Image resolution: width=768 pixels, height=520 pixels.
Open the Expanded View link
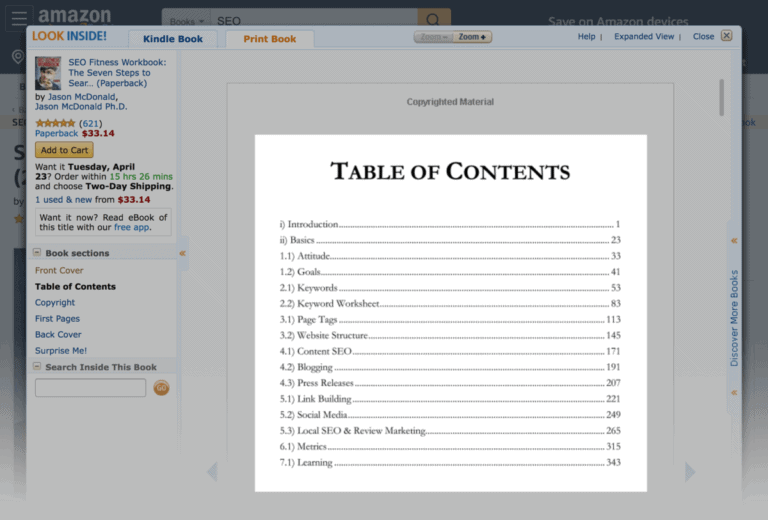coord(644,37)
